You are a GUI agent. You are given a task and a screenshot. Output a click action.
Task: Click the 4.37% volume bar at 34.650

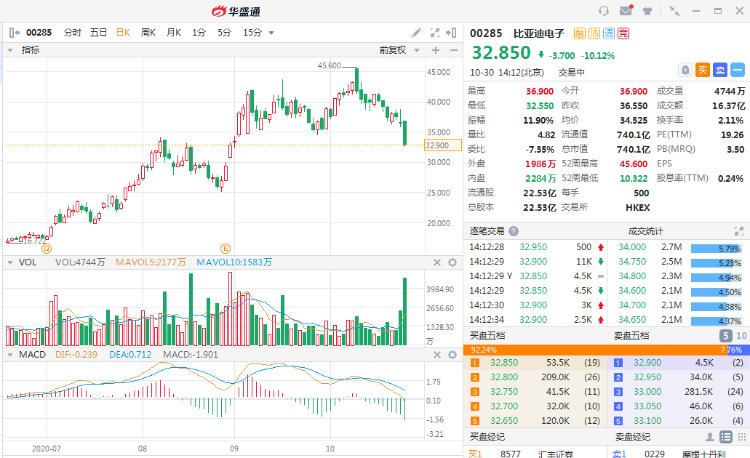(x=716, y=321)
